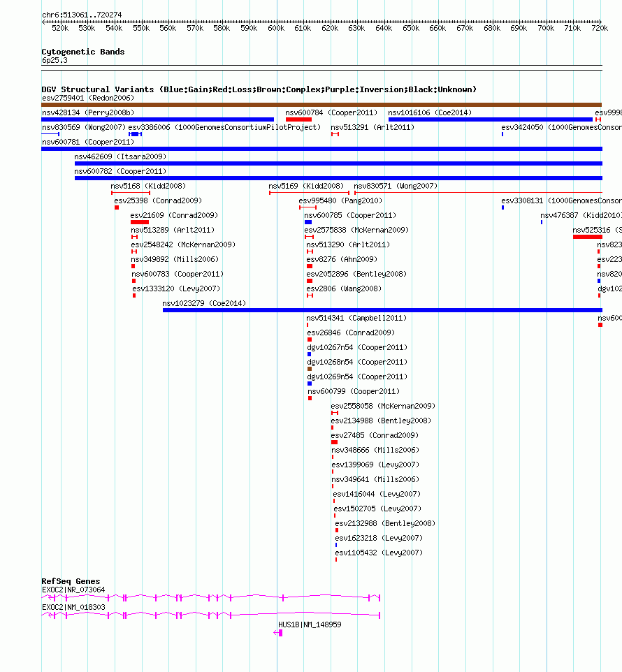Screen dimensions: 622x672
Task: Click the nsv600781 (Cooper2011) label
Action: point(88,142)
